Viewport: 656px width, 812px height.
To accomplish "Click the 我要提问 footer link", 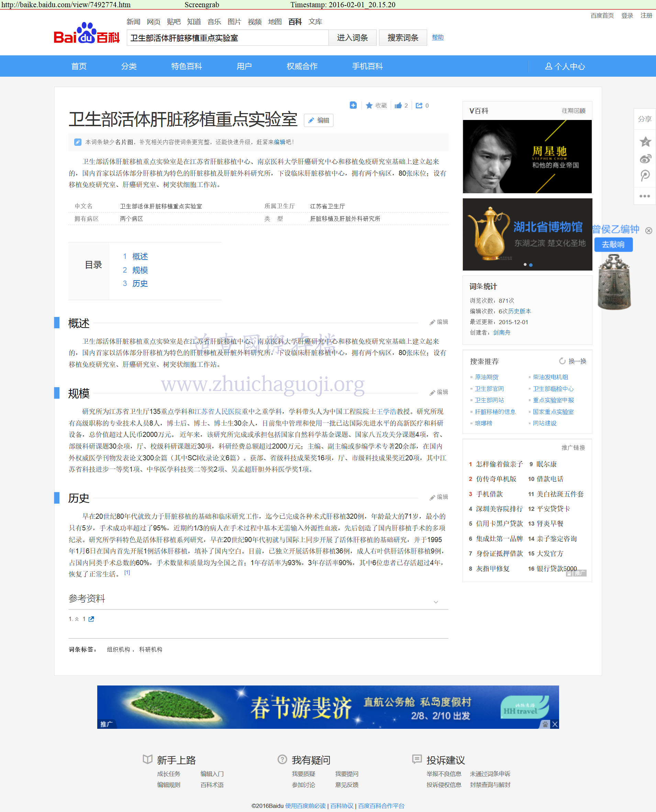I will click(346, 774).
